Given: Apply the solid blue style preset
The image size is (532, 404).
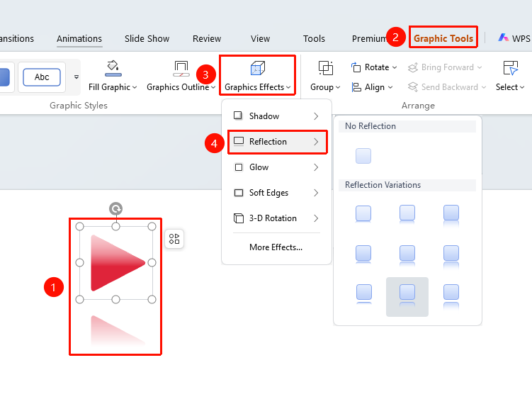Looking at the screenshot, I should point(5,77).
